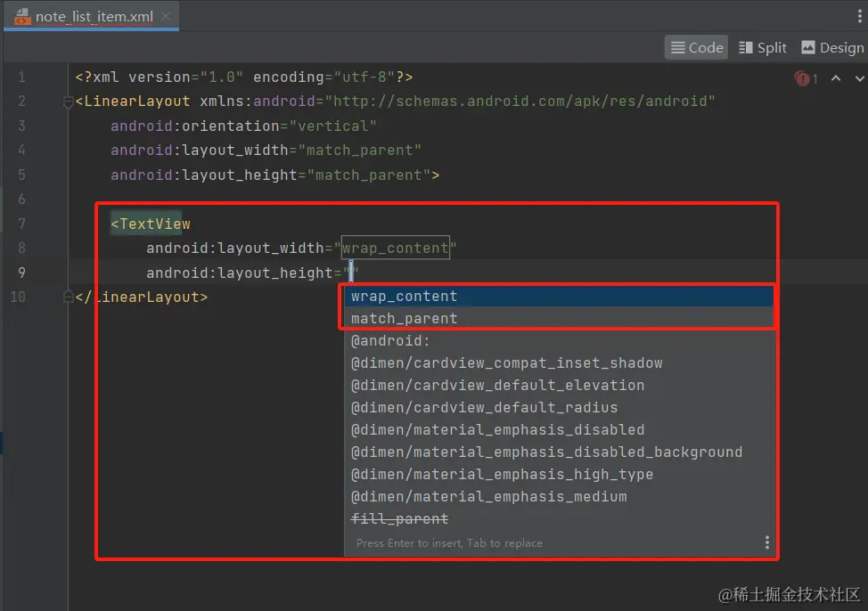The width and height of the screenshot is (868, 611).
Task: Choose @dimen/cardview_compat_inset_shadow suggestion
Action: pos(559,363)
